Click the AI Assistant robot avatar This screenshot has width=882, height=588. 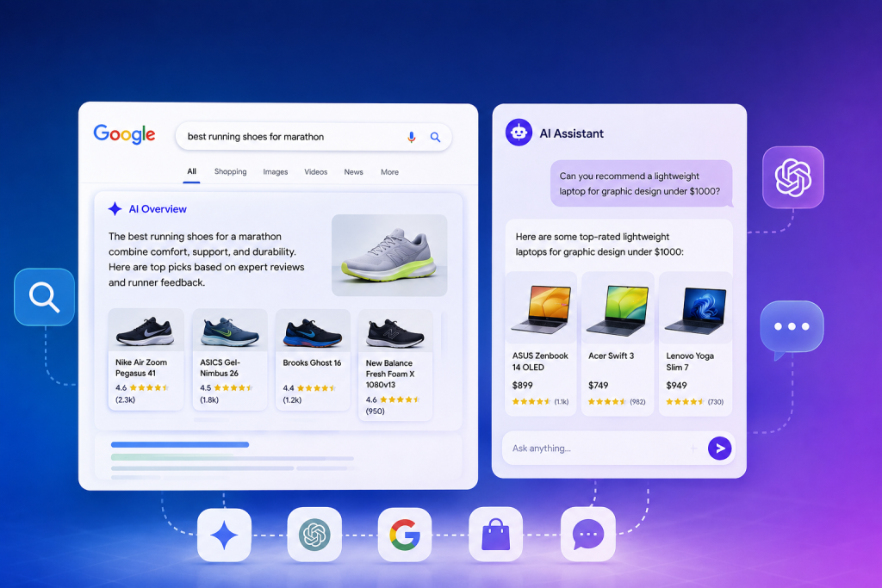click(x=519, y=133)
